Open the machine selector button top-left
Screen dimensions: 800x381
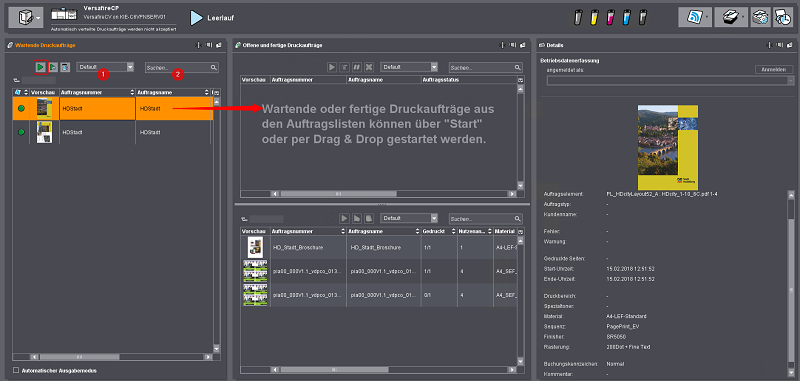point(26,18)
